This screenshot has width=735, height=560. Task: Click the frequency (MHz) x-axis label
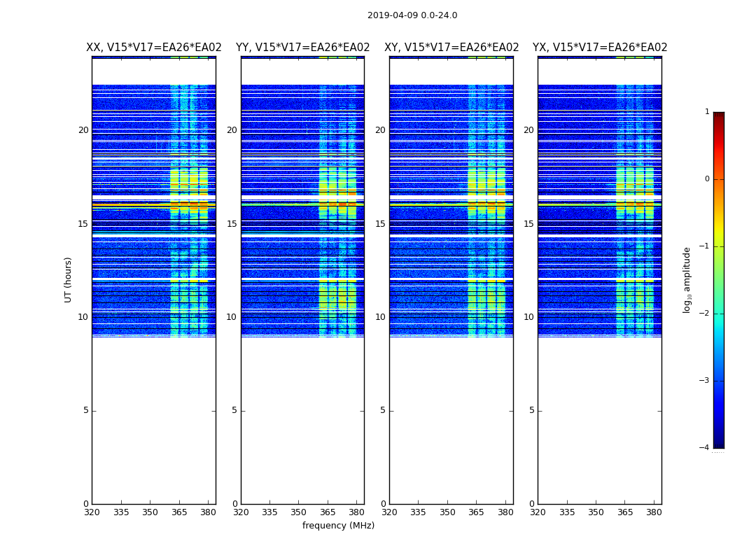[x=338, y=526]
